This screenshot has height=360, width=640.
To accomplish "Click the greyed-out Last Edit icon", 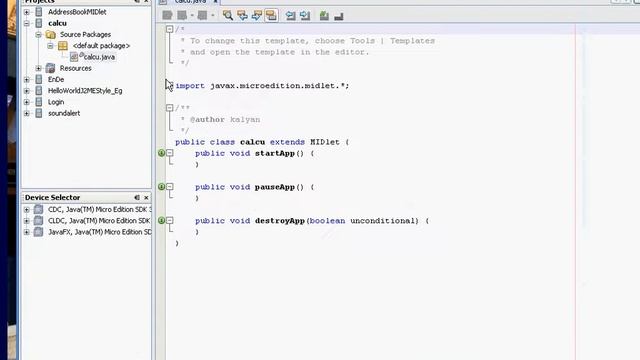I will pos(167,16).
